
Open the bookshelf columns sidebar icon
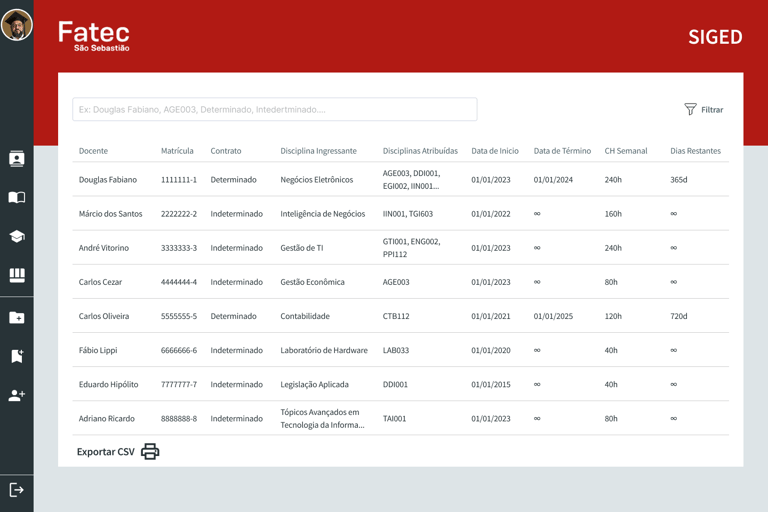click(x=17, y=275)
